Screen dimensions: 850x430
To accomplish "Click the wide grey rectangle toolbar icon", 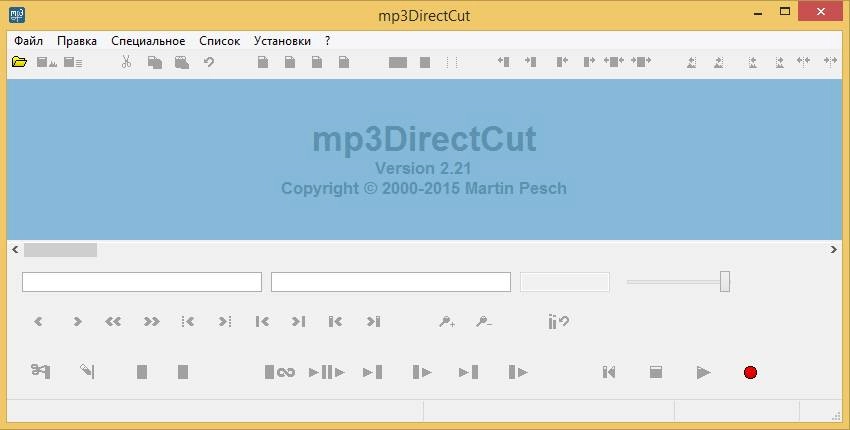I will coord(398,63).
